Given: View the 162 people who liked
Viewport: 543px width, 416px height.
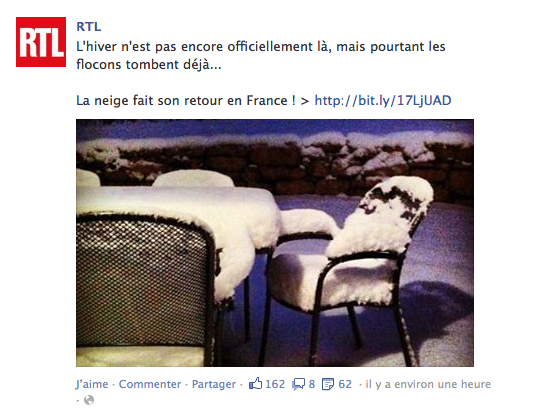Looking at the screenshot, I should pos(275,384).
